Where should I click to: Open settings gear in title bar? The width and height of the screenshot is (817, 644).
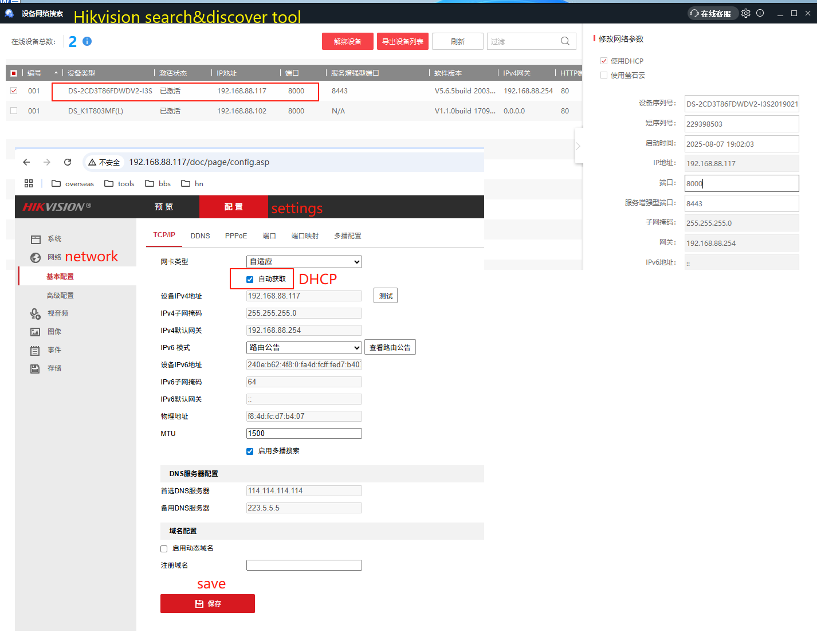click(745, 13)
